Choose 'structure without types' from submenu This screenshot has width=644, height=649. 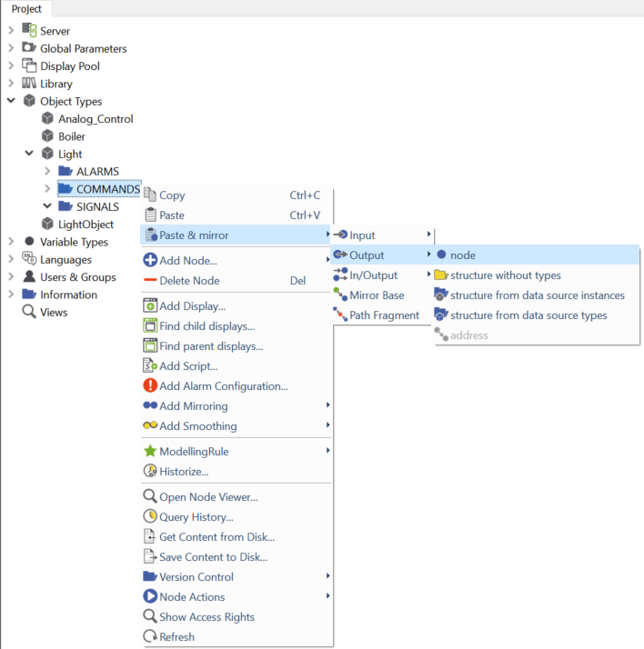point(505,275)
